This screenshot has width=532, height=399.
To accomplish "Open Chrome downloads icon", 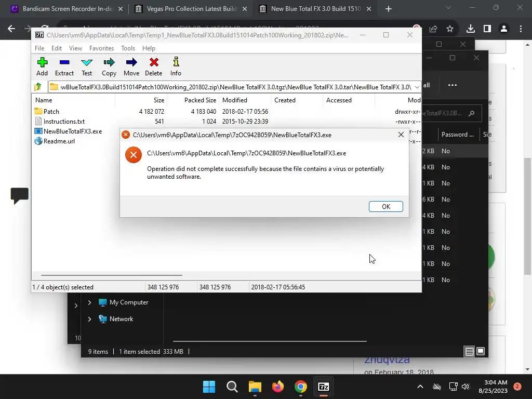I will (x=470, y=29).
